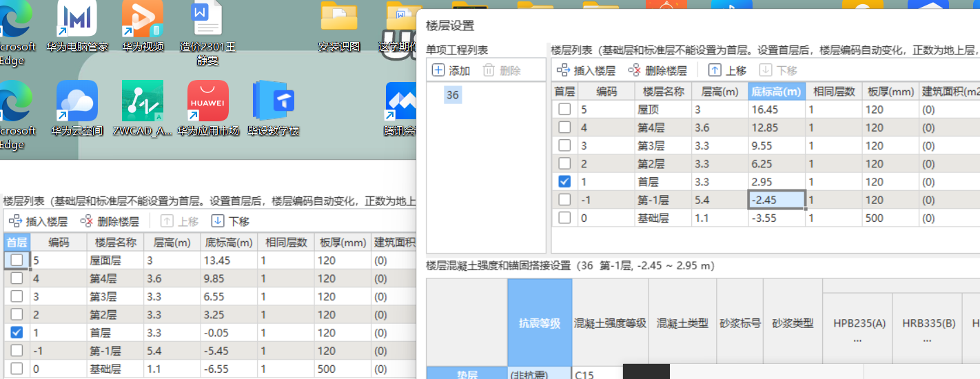Open the 华为应用市场 desktop shortcut
980x379 pixels.
(x=208, y=108)
